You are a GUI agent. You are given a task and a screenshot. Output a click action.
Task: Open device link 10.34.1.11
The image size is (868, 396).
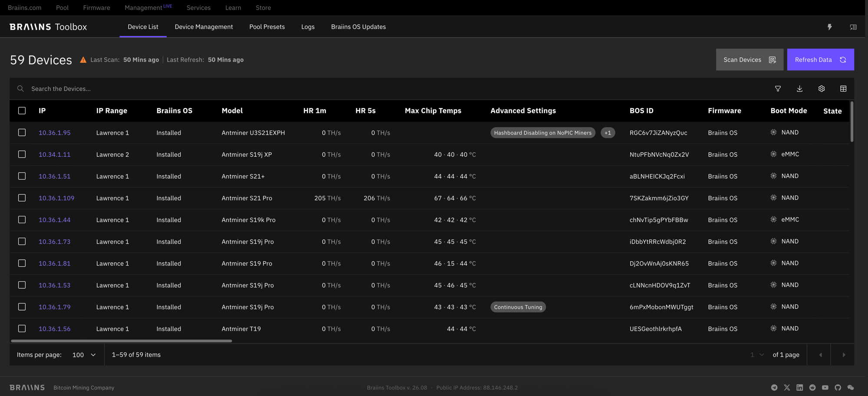point(54,154)
